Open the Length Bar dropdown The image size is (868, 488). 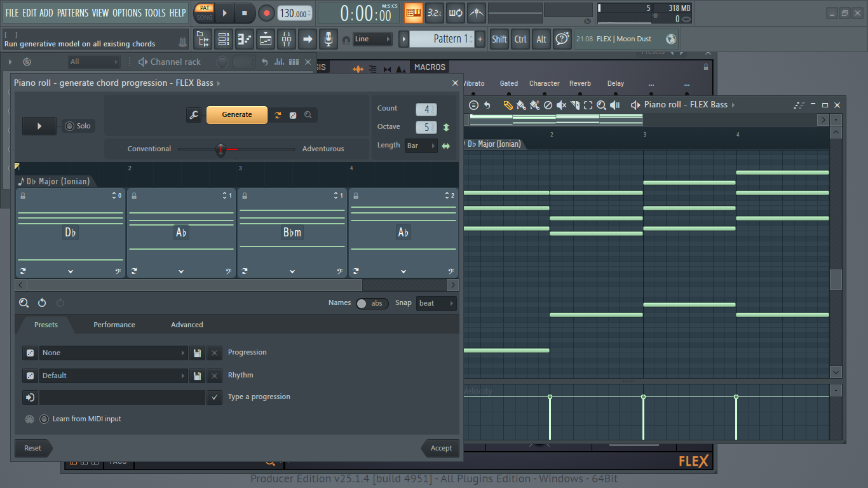click(421, 146)
